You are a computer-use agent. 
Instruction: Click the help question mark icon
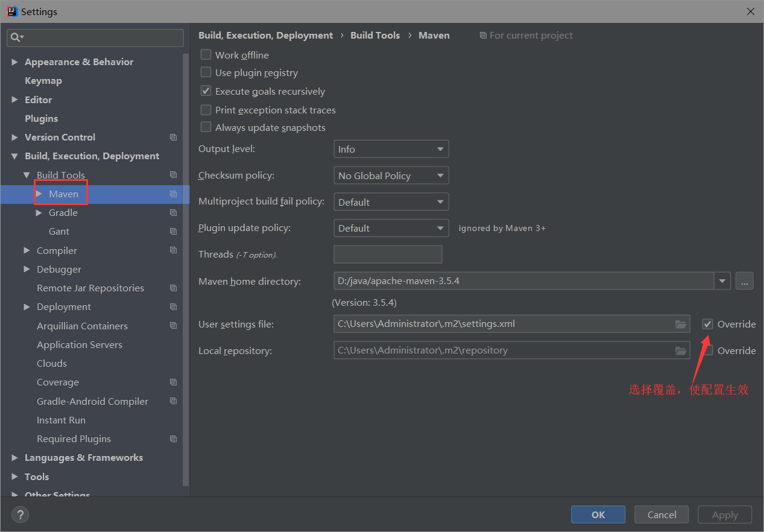(x=21, y=515)
